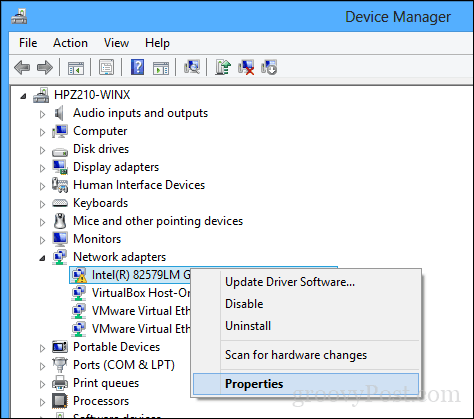The height and width of the screenshot is (419, 474).
Task: Expand the Monitors arrow
Action: click(42, 240)
